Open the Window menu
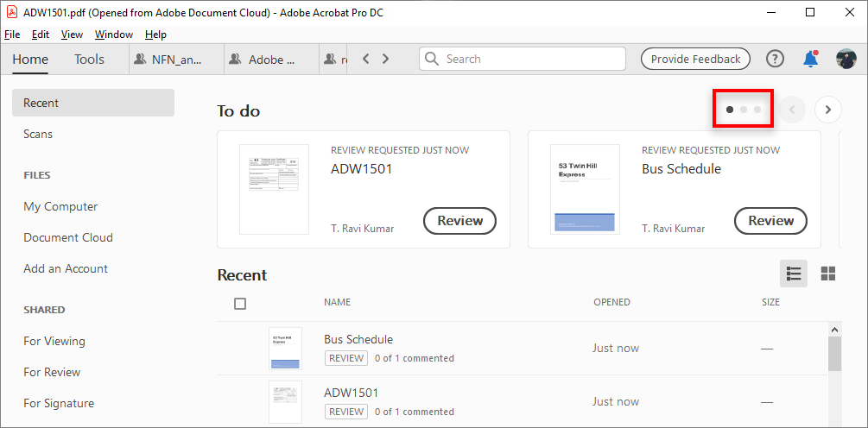868x428 pixels. (x=113, y=35)
